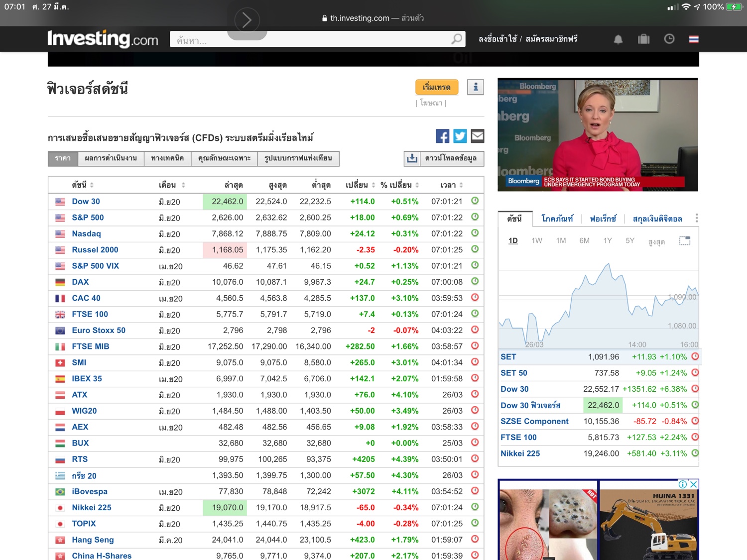Click the Japan flag beside Nikkei 225 in the main table
This screenshot has width=747, height=560.
(60, 508)
